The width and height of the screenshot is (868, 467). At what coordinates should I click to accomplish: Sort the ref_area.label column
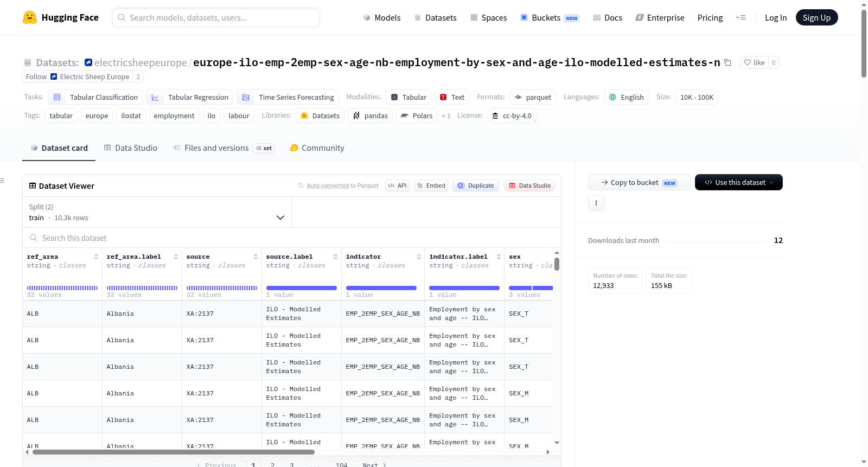pyautogui.click(x=176, y=257)
